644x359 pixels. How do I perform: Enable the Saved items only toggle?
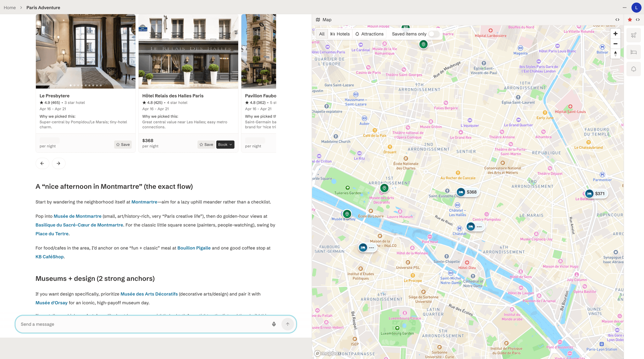point(434,34)
